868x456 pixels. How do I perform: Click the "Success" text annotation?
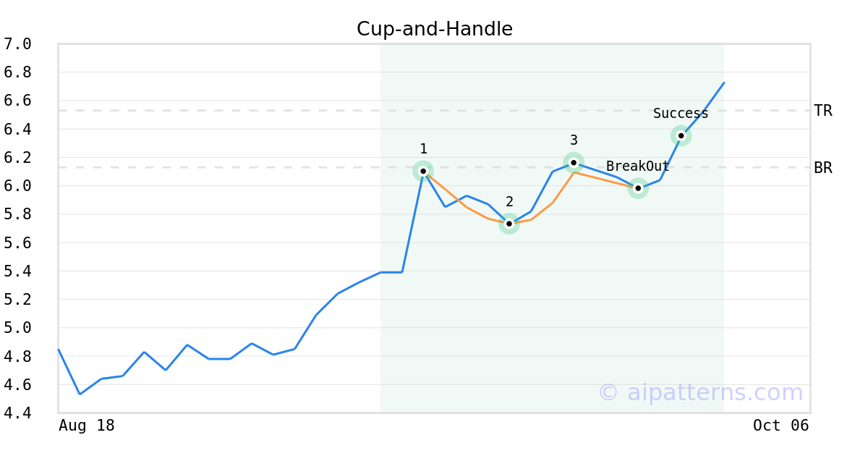pos(681,114)
